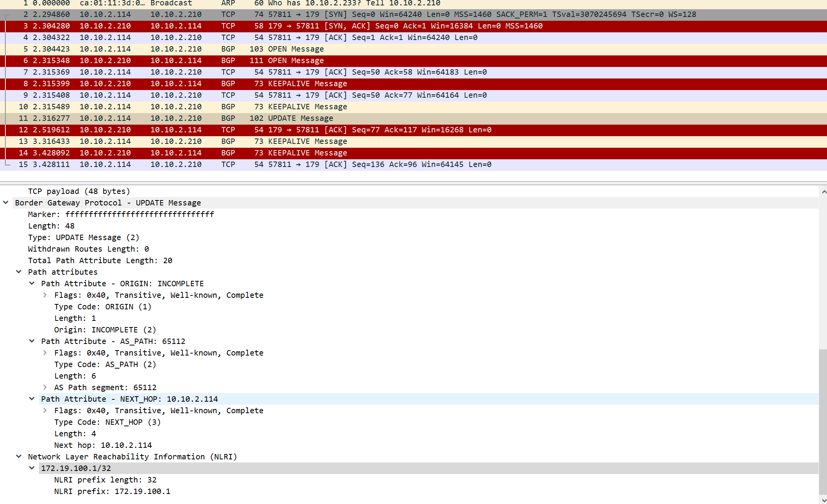
Task: Collapse the 172.19.100.1/32 NLRI entry
Action: coord(32,468)
